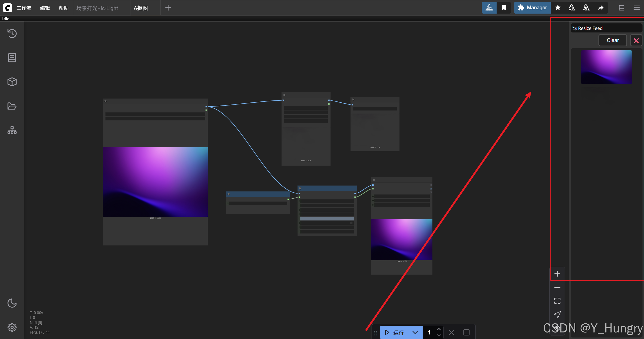Open the model library tree icon
This screenshot has width=644, height=339.
pos(12,130)
